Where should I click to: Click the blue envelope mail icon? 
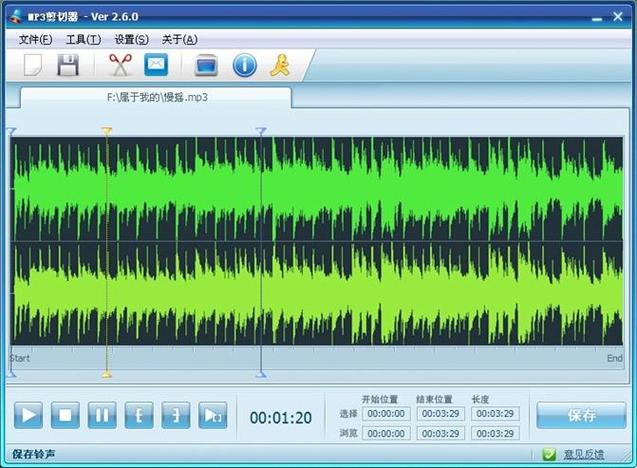click(x=156, y=65)
